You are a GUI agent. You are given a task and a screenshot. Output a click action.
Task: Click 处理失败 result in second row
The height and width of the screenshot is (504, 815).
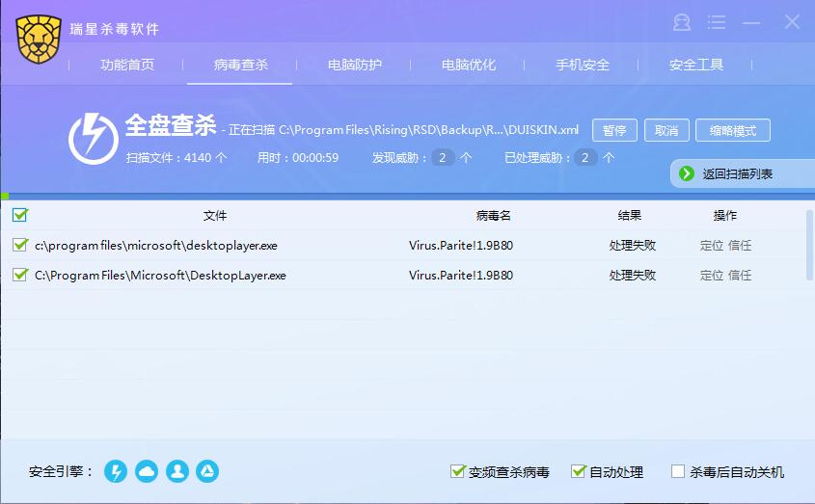(633, 275)
